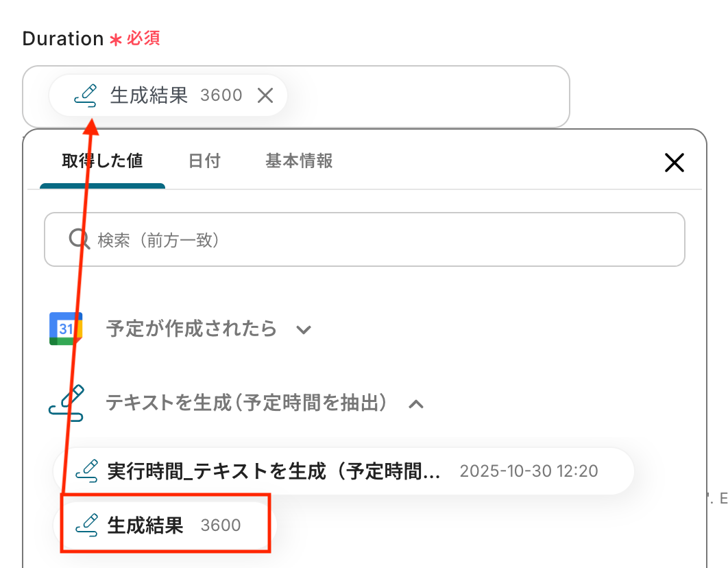Click the magnifier icon in the search box
The width and height of the screenshot is (728, 568).
[x=80, y=239]
